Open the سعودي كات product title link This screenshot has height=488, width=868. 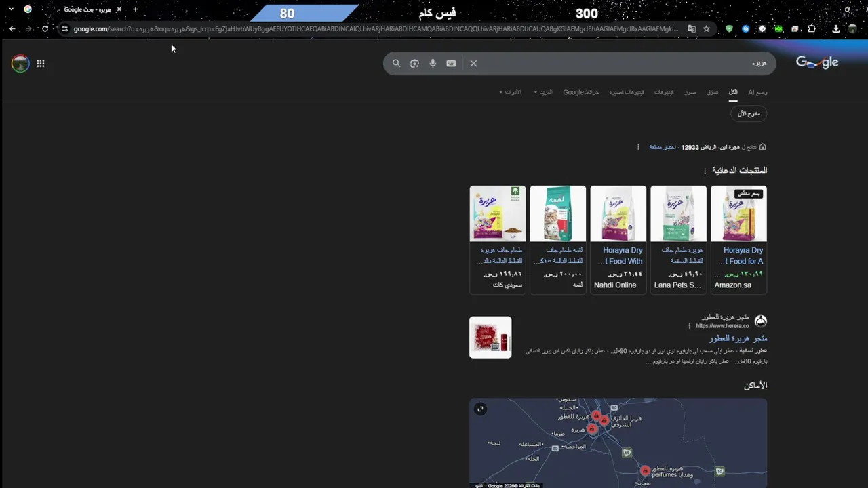pyautogui.click(x=498, y=256)
